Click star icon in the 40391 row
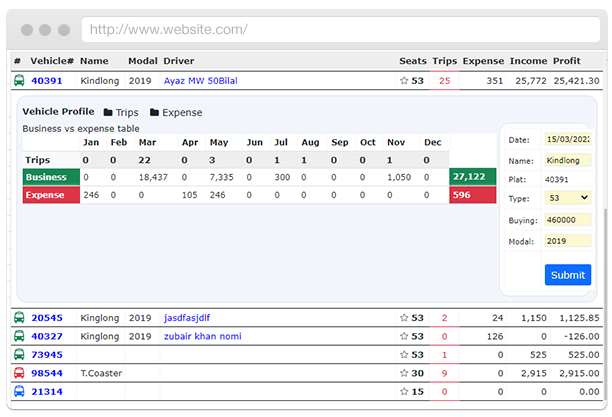This screenshot has height=417, width=612. click(x=404, y=81)
